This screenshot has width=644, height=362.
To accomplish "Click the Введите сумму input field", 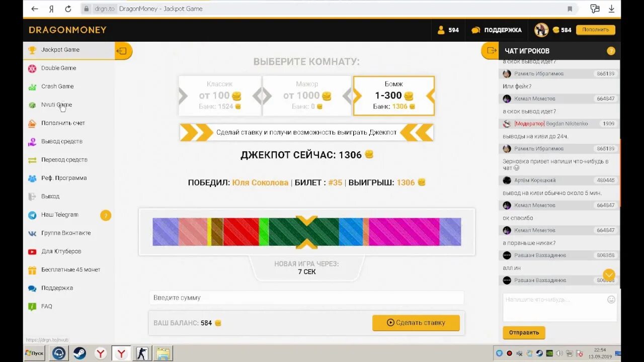I will tap(306, 298).
